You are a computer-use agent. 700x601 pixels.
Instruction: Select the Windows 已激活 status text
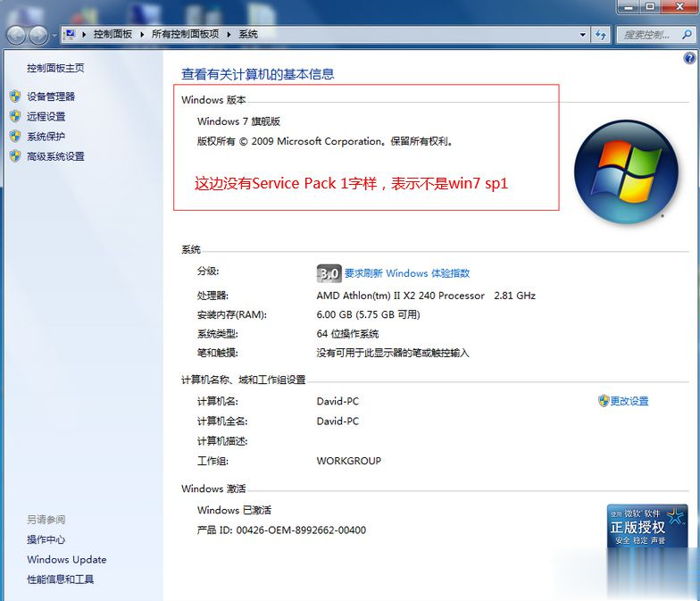point(234,510)
